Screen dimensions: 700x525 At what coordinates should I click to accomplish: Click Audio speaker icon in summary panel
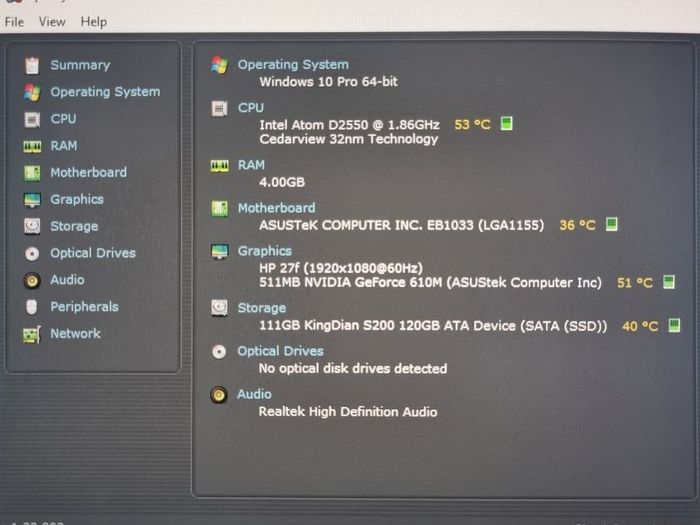point(219,395)
